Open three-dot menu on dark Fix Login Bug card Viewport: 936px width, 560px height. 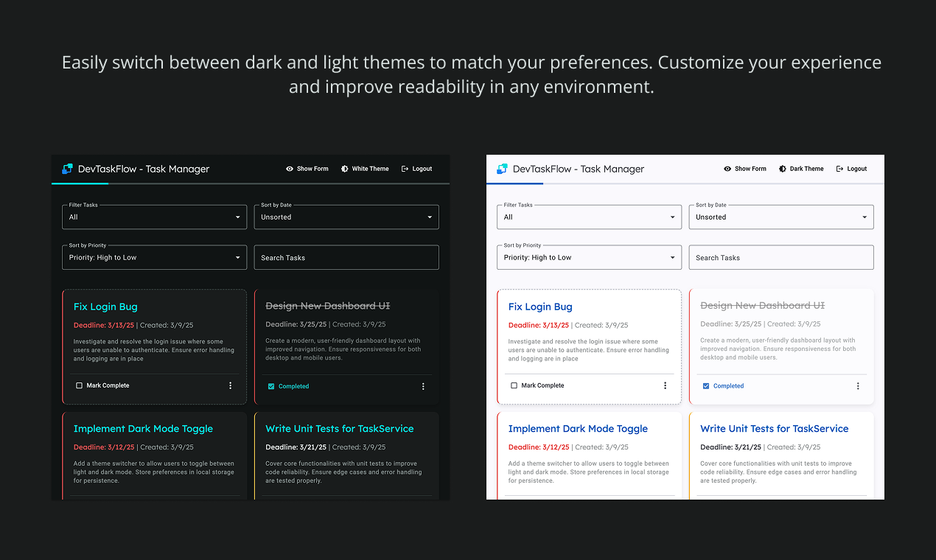coord(230,385)
